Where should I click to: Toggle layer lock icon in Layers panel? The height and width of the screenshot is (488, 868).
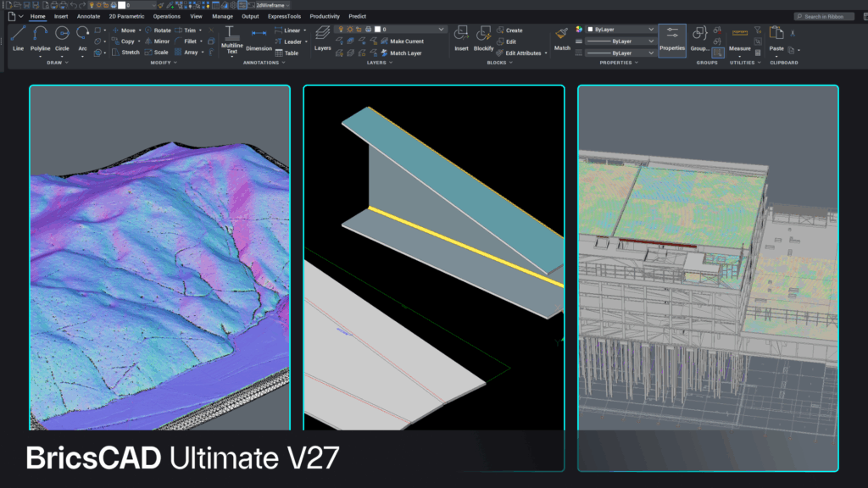point(359,30)
